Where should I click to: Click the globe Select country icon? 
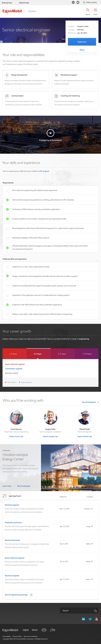[84, 3]
